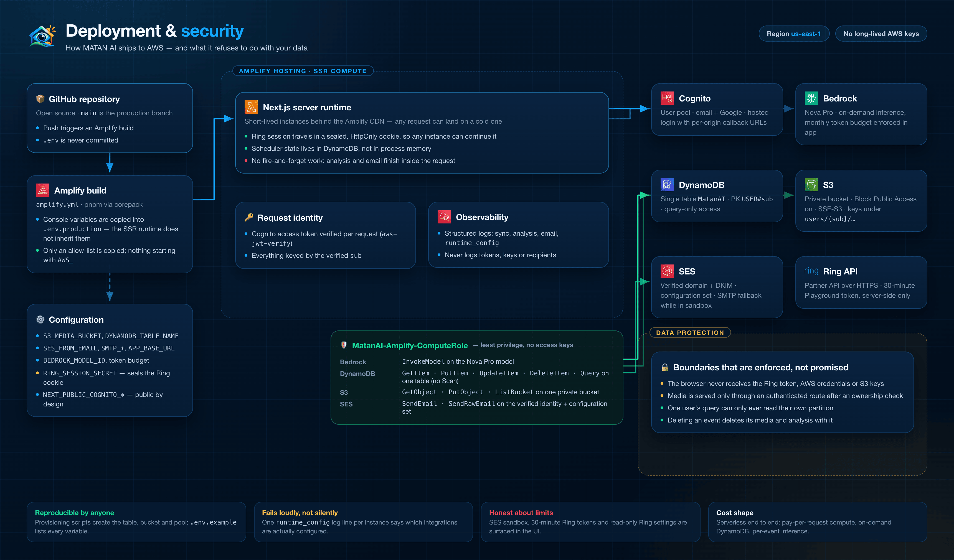Click the MatanAI-Amplify-ComputeRole title
Viewport: 954px width, 560px height.
pyautogui.click(x=410, y=345)
